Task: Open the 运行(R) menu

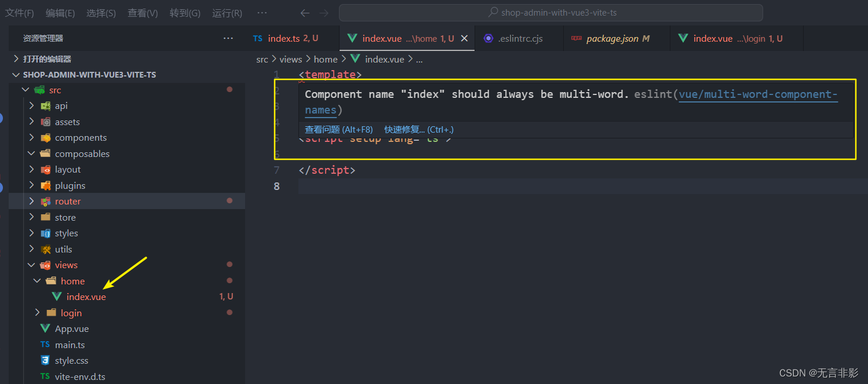Action: coord(227,13)
